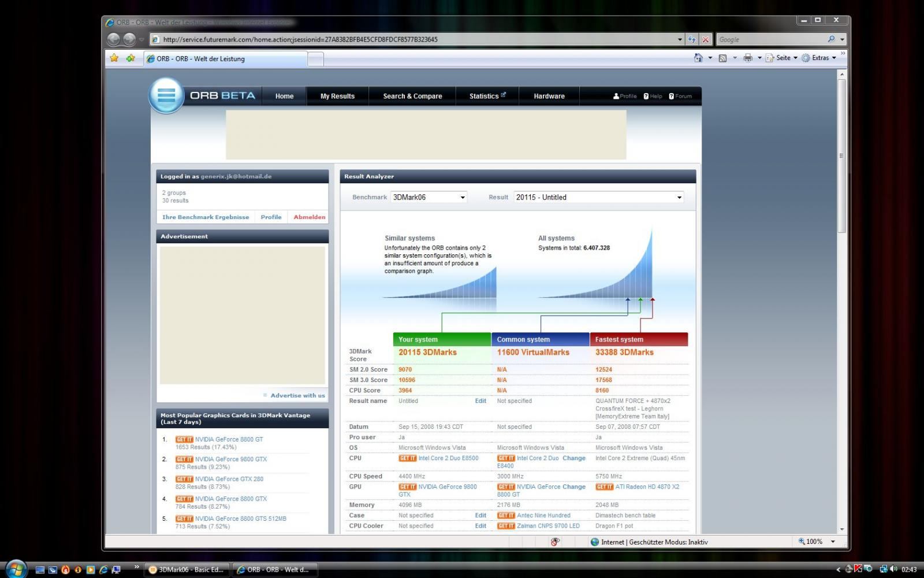The image size is (924, 578).
Task: Click the page vertical scrollbar thumb
Action: click(x=842, y=156)
